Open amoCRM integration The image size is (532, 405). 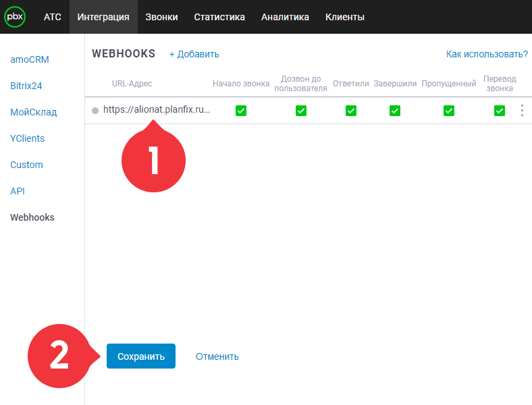[30, 59]
